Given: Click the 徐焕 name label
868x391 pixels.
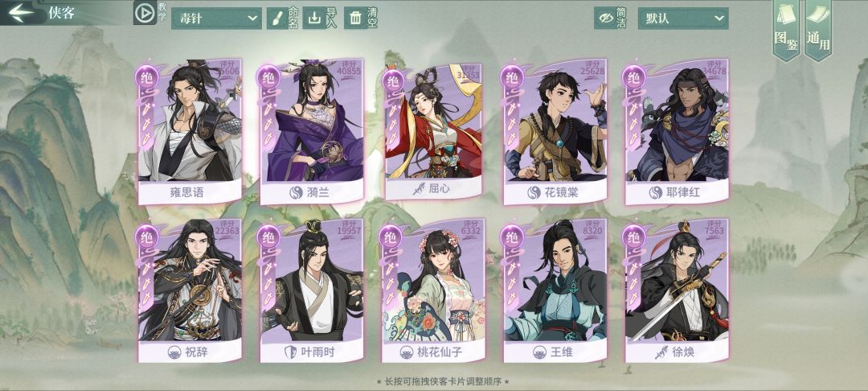Looking at the screenshot, I should (682, 352).
